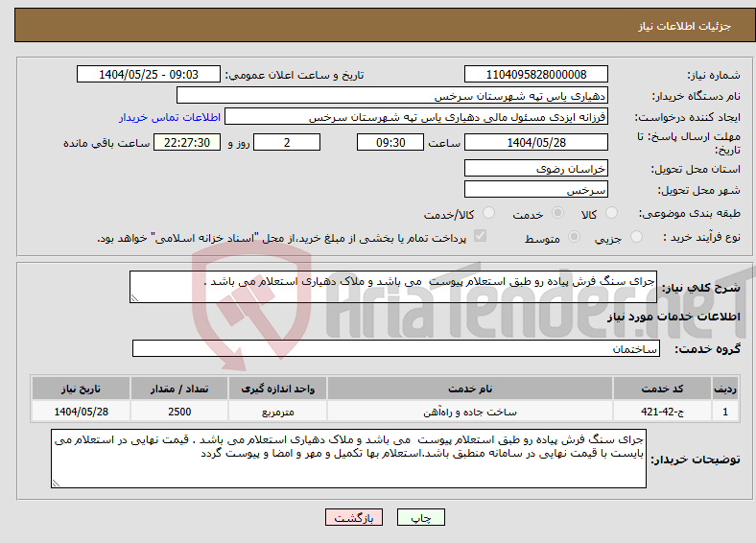This screenshot has width=756, height=543.
Task: Select the متوسط purchase type radio
Action: pyautogui.click(x=575, y=236)
